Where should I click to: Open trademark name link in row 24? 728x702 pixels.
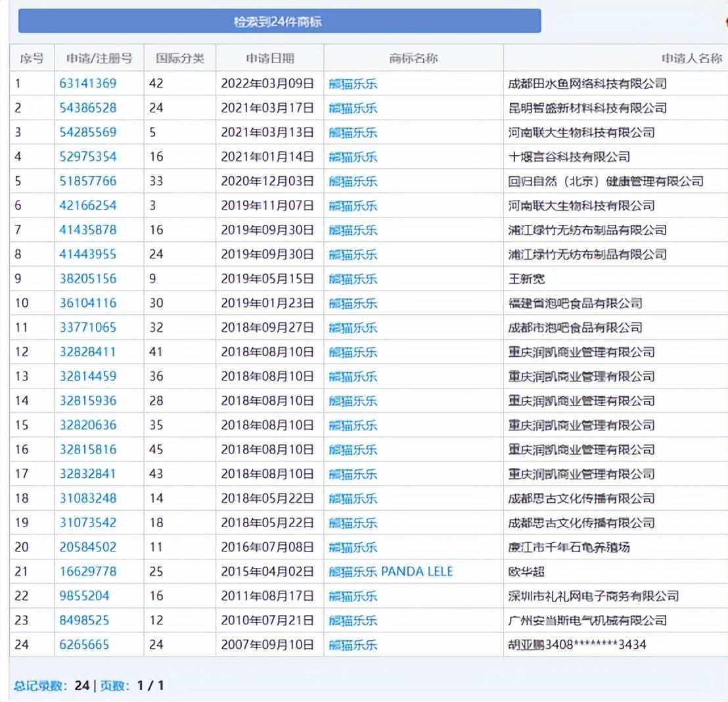tap(353, 644)
